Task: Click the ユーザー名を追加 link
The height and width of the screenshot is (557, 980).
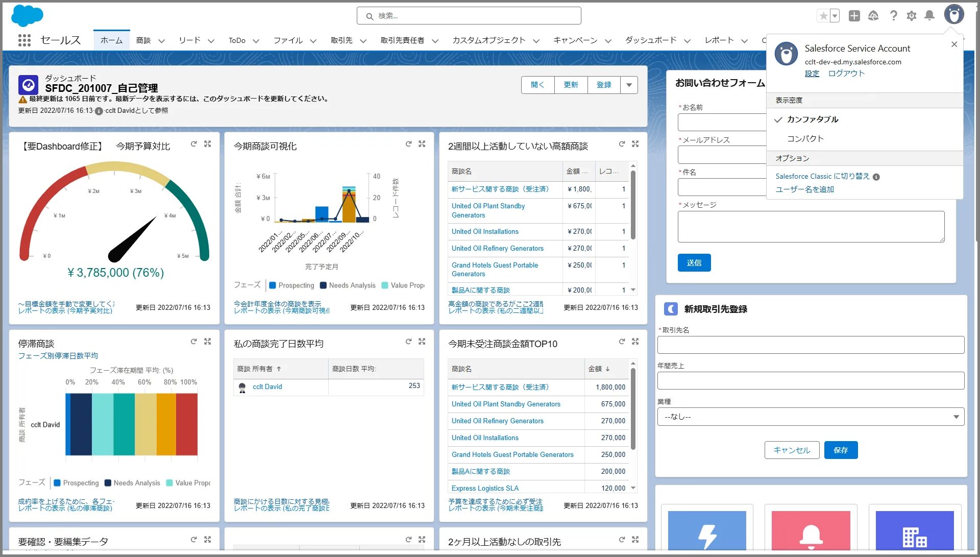Action: coord(805,189)
